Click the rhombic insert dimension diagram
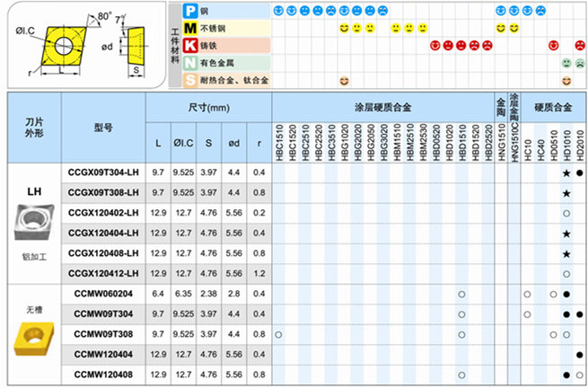The width and height of the screenshot is (588, 388). tap(83, 44)
